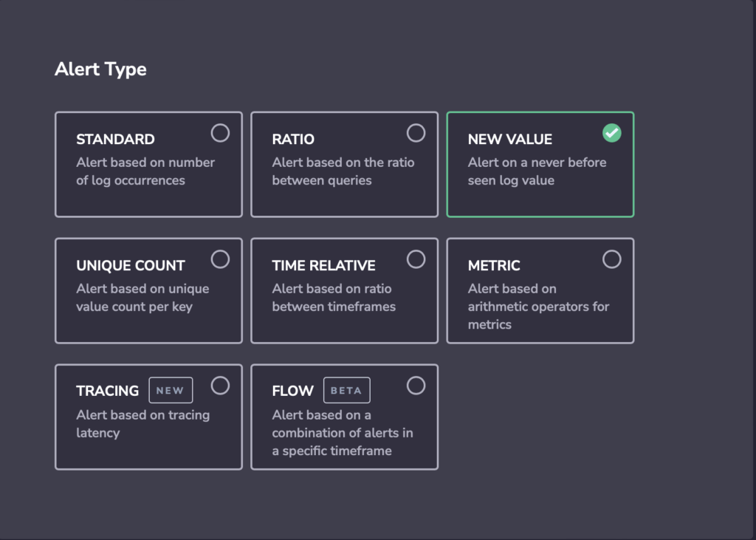This screenshot has width=756, height=540.
Task: Click 'Alert on a never before seen log value'
Action: [537, 171]
